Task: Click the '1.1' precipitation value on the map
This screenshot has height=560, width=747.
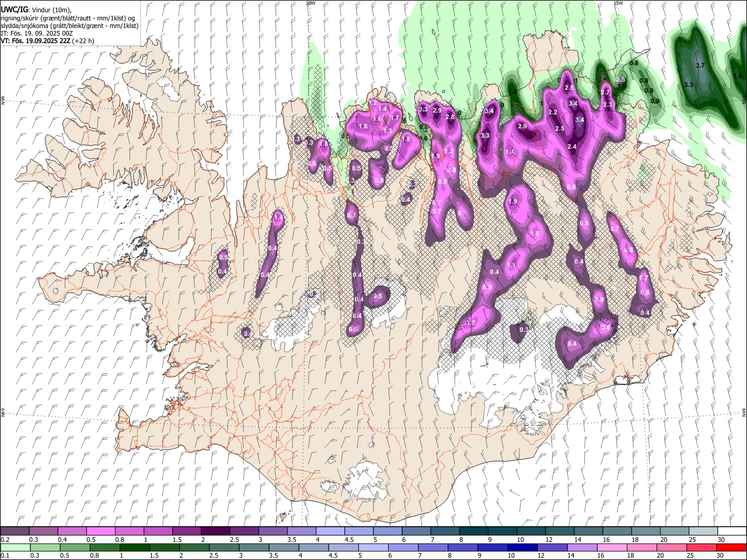Action: click(511, 265)
